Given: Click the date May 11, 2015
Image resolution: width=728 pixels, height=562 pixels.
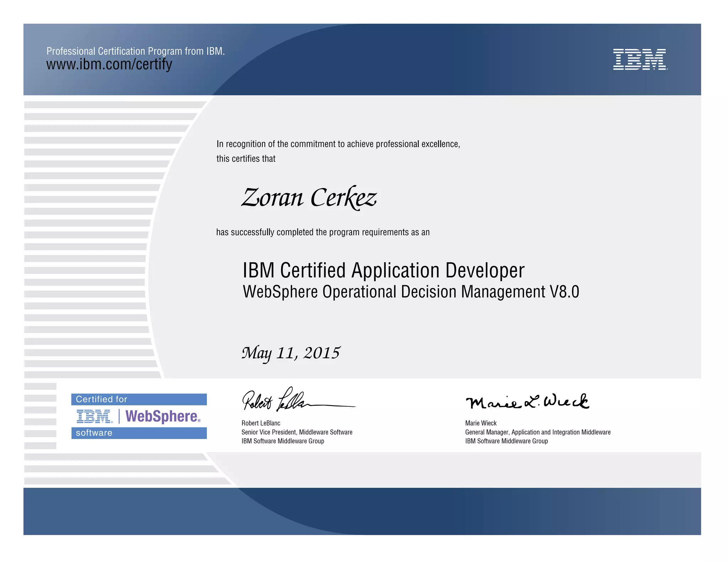Looking at the screenshot, I should click(291, 353).
